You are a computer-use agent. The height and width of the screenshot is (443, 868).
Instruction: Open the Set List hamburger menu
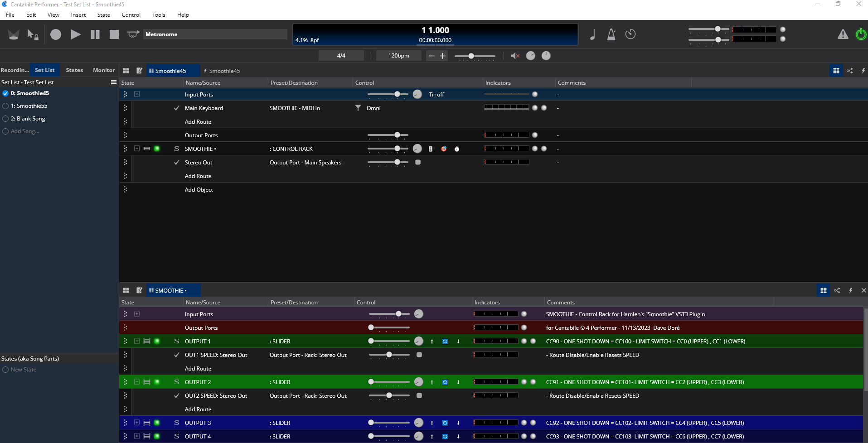114,82
